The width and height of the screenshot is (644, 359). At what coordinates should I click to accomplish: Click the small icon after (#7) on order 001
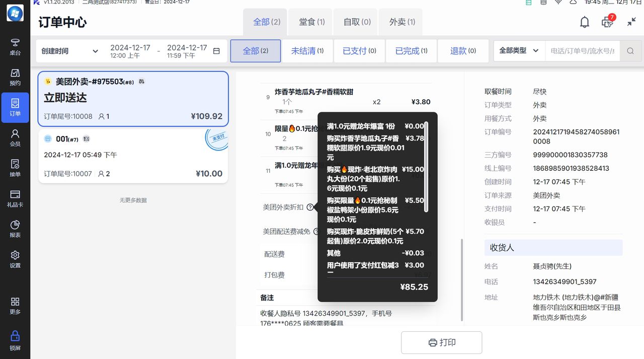click(x=87, y=138)
